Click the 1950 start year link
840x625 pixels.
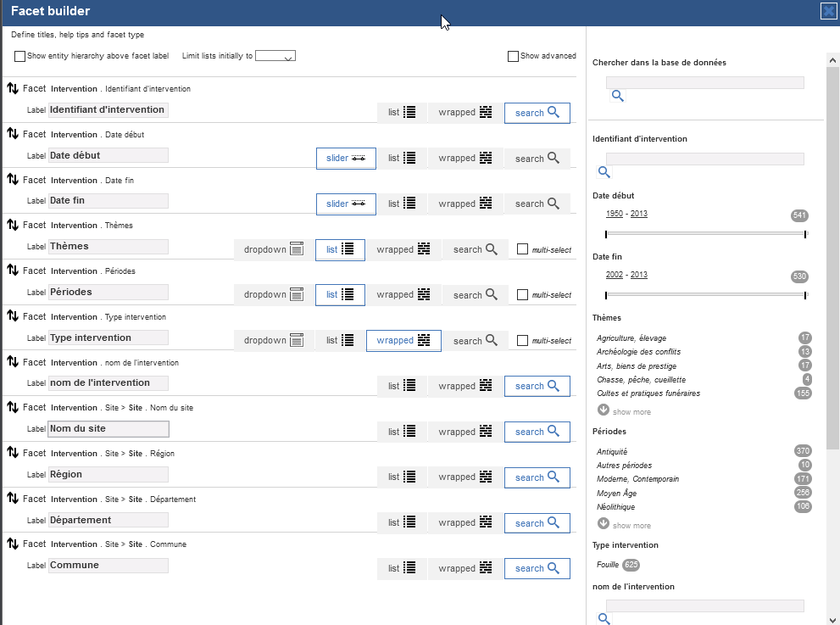pyautogui.click(x=614, y=214)
